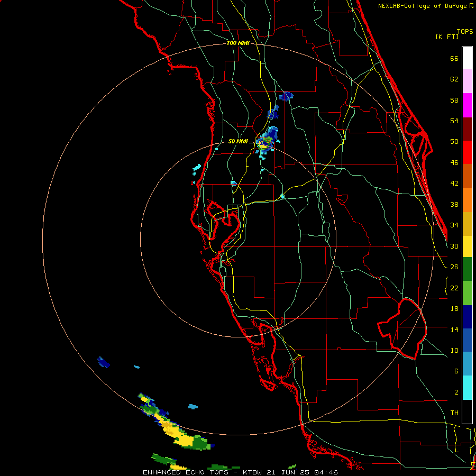The image size is (476, 476).
Task: Click the TH legend label
Action: pyautogui.click(x=454, y=413)
